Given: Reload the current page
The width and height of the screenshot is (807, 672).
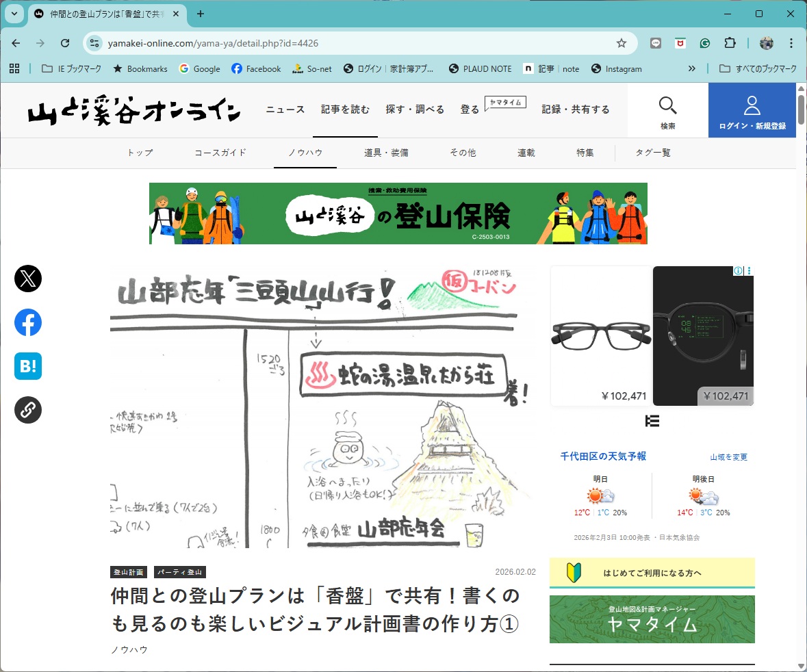Looking at the screenshot, I should coord(65,42).
